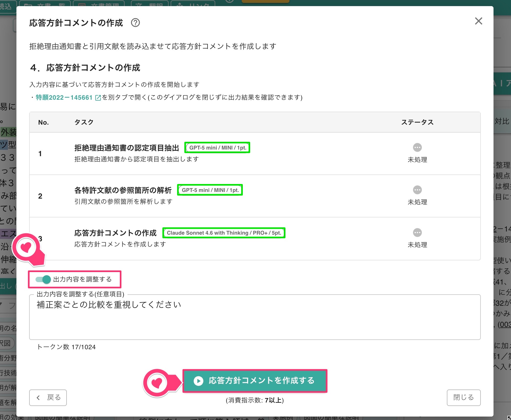Click the 未処理 status text in row 2
This screenshot has width=511, height=420.
pyautogui.click(x=417, y=202)
